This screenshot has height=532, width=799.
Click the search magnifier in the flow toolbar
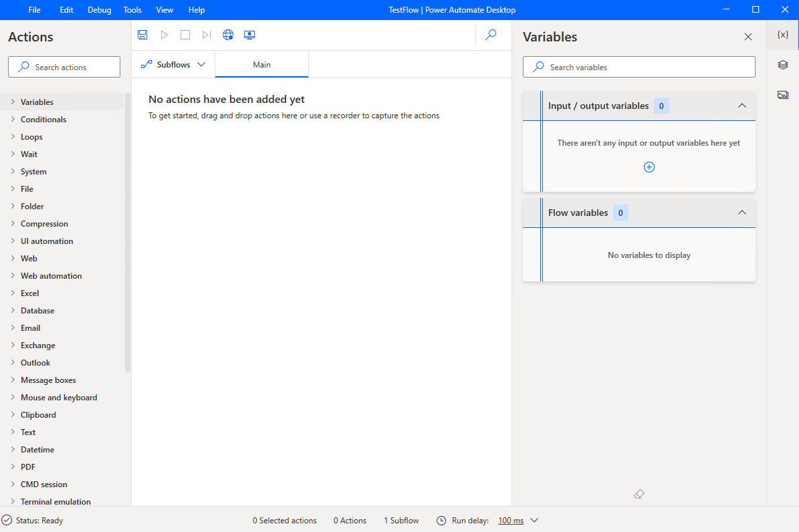(491, 35)
